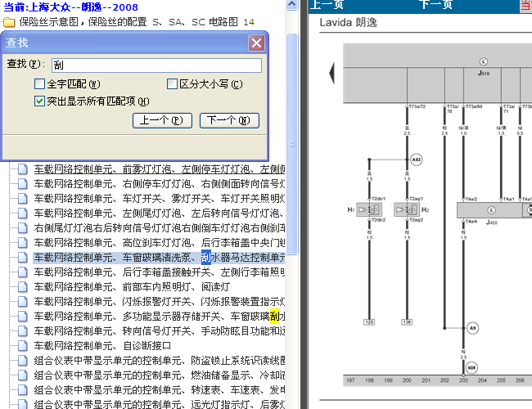Select 组合仪表 远光灯指示灯、后雾灯 item

pos(159,404)
